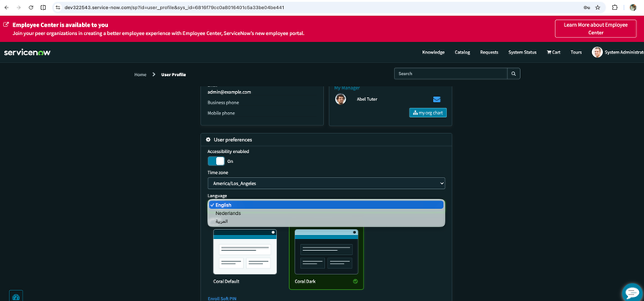This screenshot has width=644, height=301.
Task: Go back with browser back arrow
Action: point(6,8)
